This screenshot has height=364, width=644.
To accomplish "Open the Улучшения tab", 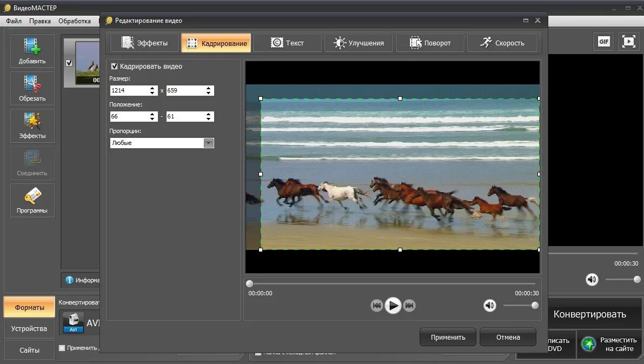I will [x=358, y=43].
